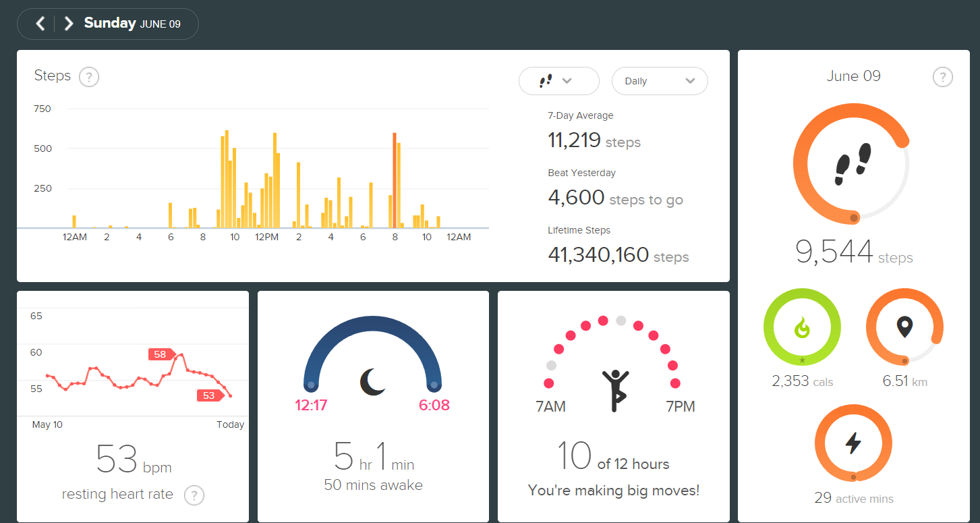Click the 7PM hourly activity label
This screenshot has height=523, width=980.
[x=680, y=407]
